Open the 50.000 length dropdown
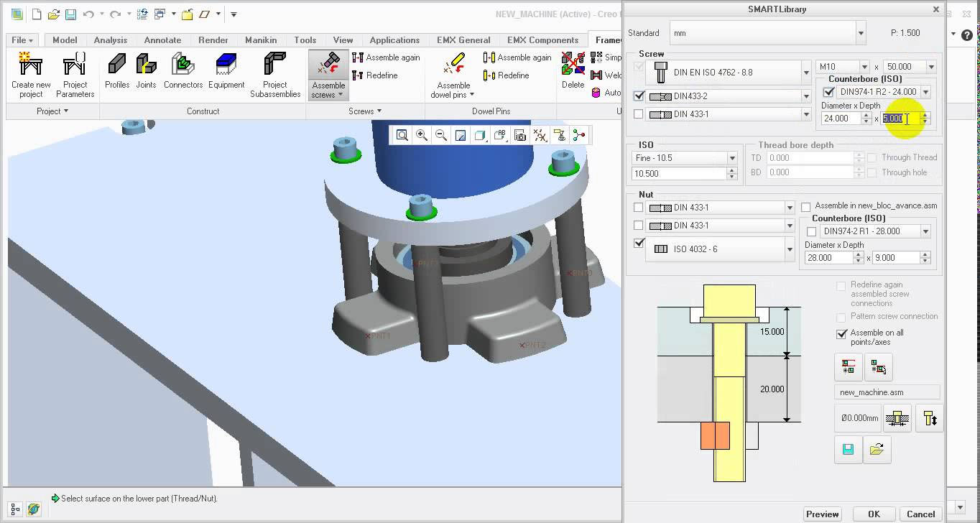980x523 pixels. [931, 67]
